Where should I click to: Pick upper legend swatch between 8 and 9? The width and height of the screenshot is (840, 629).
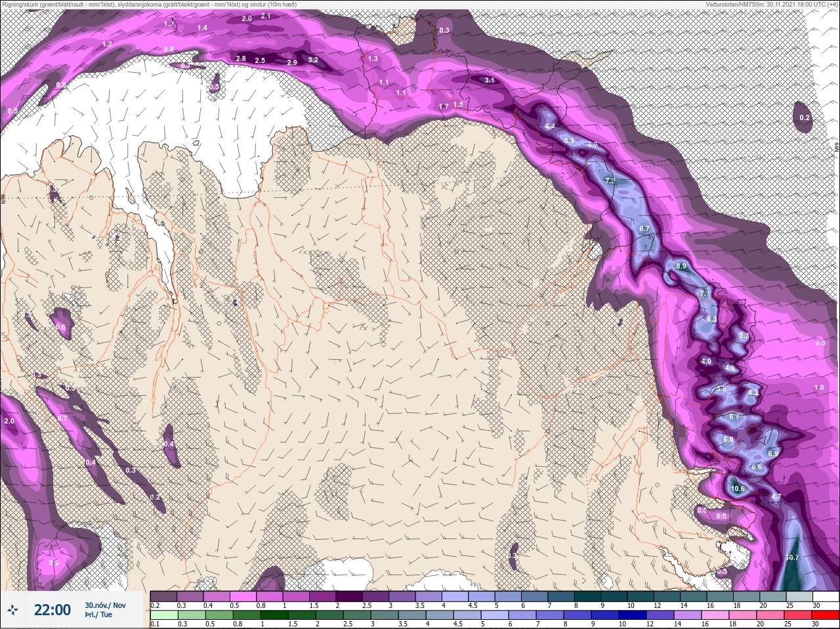(589, 596)
